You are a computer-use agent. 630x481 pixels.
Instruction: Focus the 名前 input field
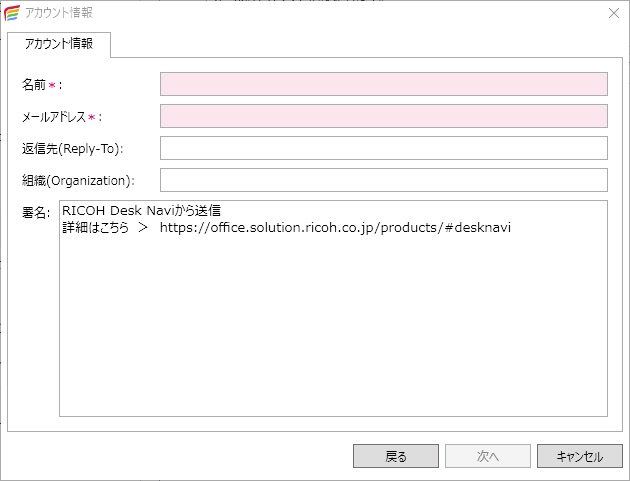point(384,84)
